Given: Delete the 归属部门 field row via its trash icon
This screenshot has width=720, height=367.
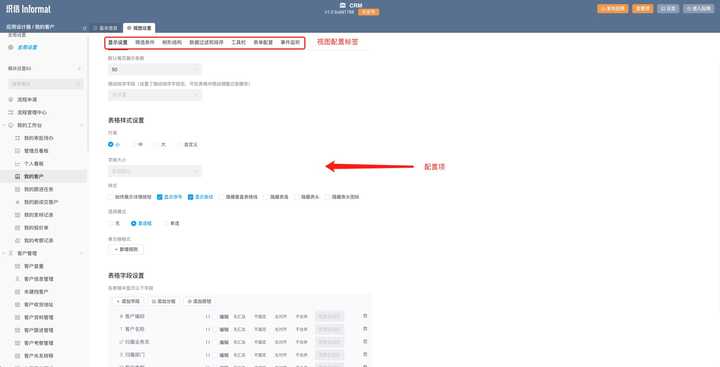Looking at the screenshot, I should click(x=365, y=355).
